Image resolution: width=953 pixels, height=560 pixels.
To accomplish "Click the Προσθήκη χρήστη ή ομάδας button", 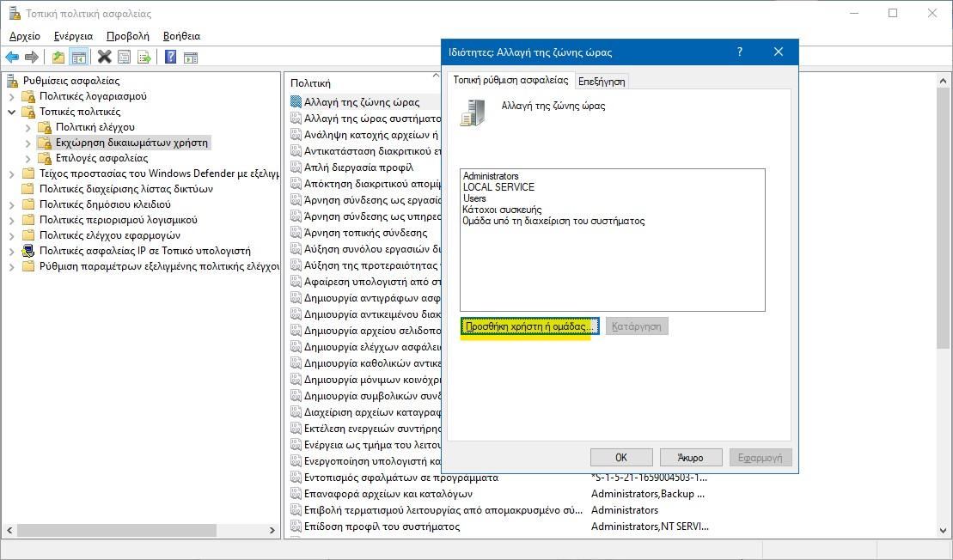I will pos(529,326).
